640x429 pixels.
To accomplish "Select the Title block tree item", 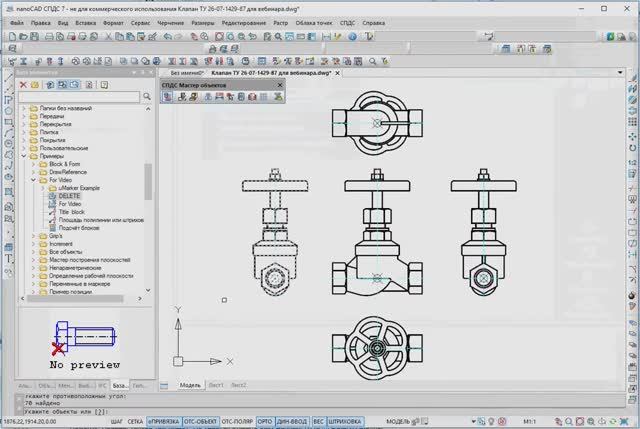I will point(72,212).
